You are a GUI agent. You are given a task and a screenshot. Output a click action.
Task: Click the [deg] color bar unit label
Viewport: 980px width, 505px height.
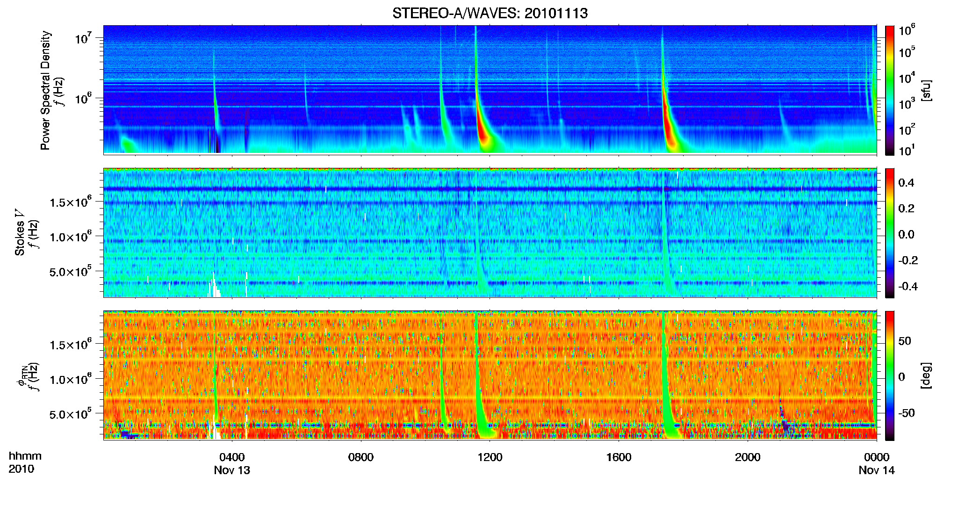[x=927, y=375]
